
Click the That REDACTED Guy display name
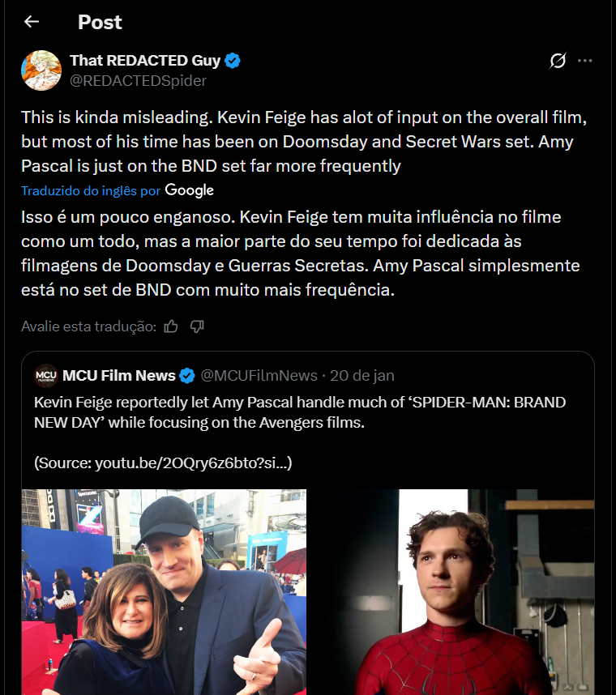point(144,61)
